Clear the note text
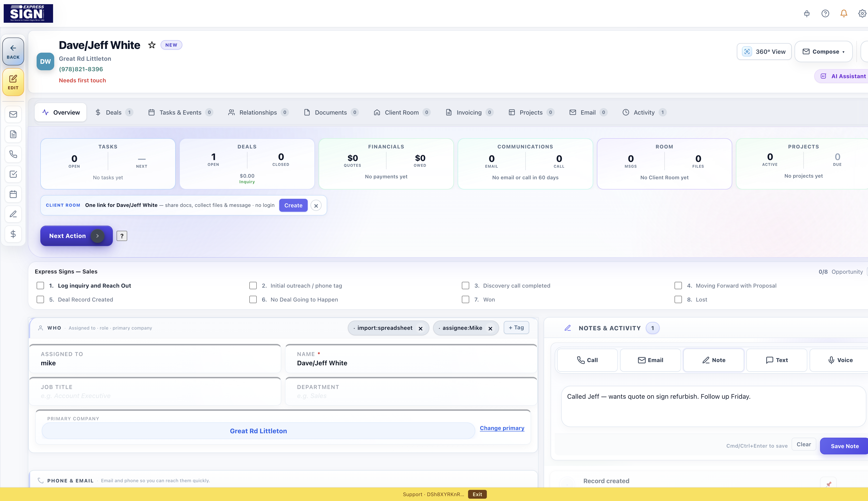The image size is (868, 501). point(804,445)
